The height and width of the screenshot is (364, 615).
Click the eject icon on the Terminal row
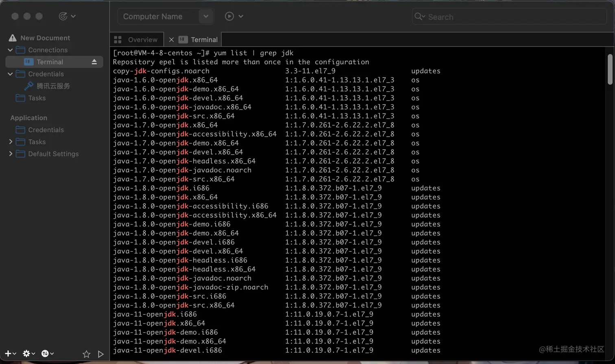tap(94, 62)
